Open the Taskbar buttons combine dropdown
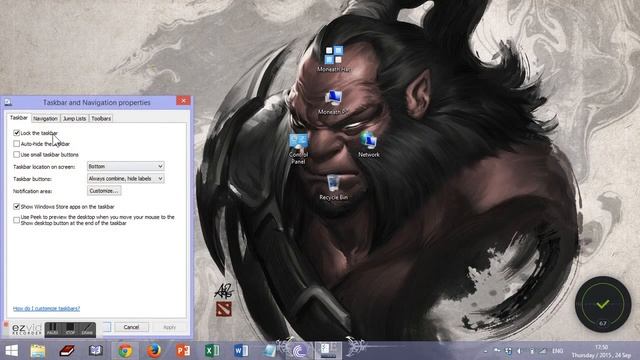This screenshot has width=640, height=360. point(126,179)
